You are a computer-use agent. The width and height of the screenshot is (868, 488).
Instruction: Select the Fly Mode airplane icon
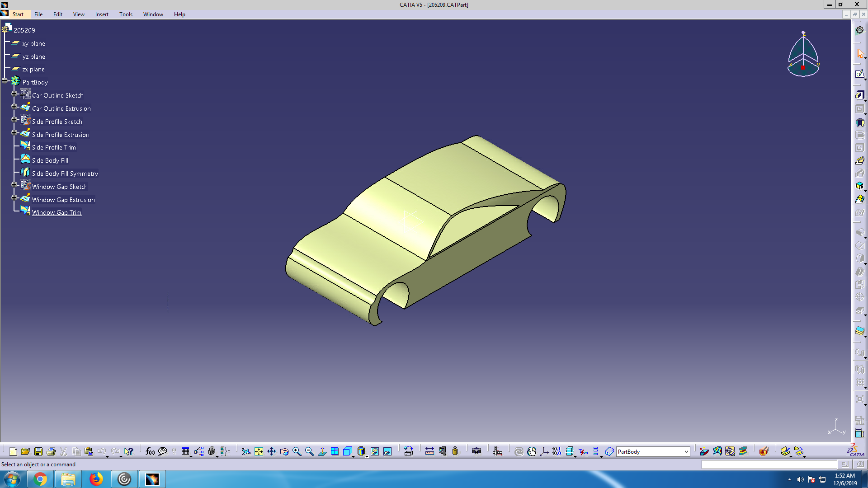(x=245, y=451)
